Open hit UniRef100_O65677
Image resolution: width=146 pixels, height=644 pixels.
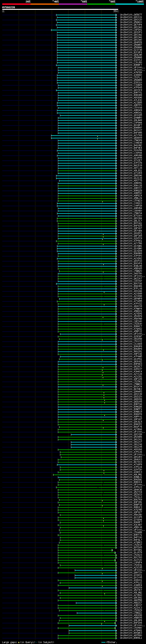click(x=131, y=15)
